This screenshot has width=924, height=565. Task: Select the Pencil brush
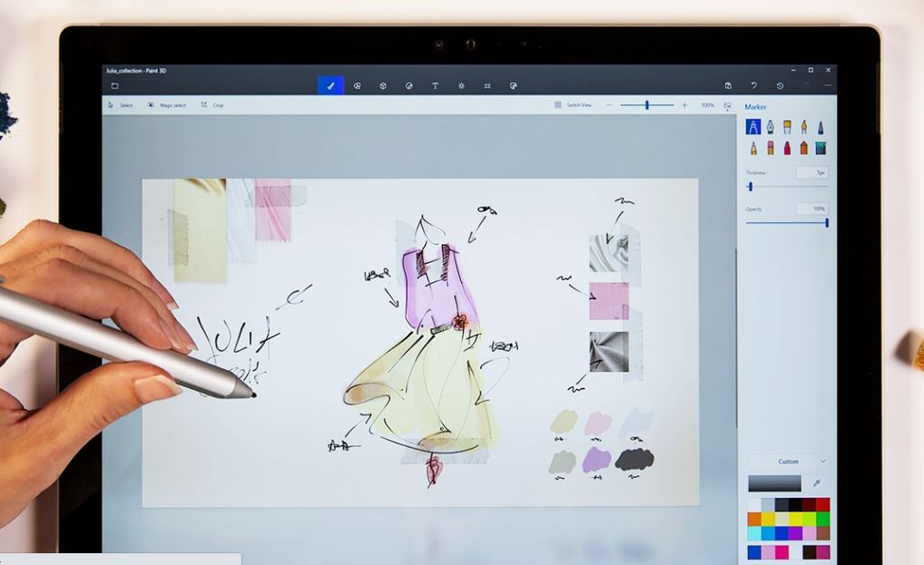[x=753, y=148]
